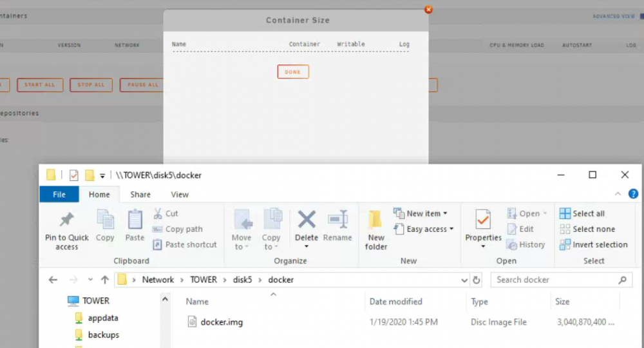The image size is (644, 348).
Task: Select Copy path in Clipboard group
Action: (178, 229)
